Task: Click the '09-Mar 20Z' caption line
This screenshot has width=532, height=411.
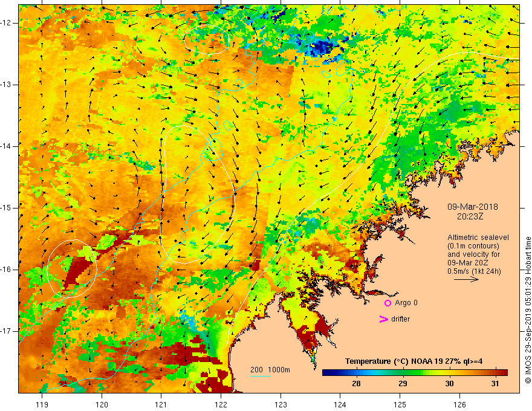Action: click(468, 262)
